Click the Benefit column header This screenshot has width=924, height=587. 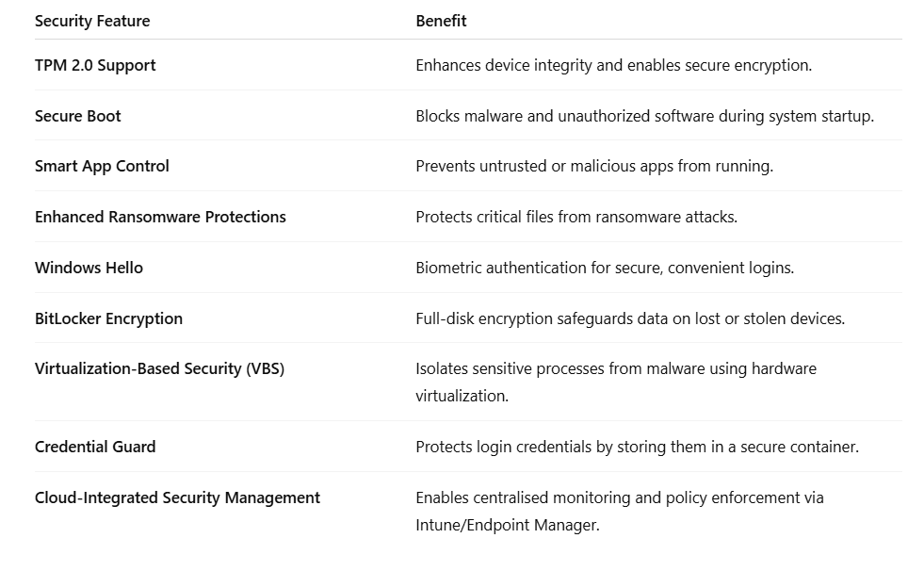441,21
